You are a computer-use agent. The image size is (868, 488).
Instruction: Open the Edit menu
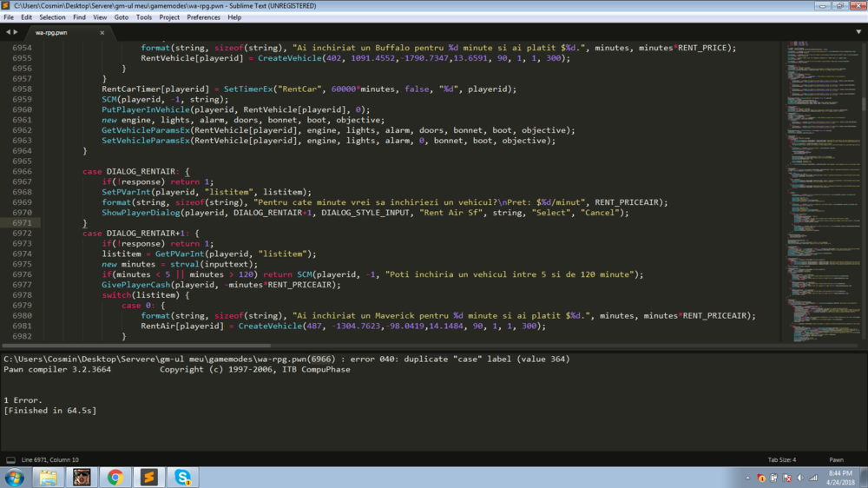[26, 17]
